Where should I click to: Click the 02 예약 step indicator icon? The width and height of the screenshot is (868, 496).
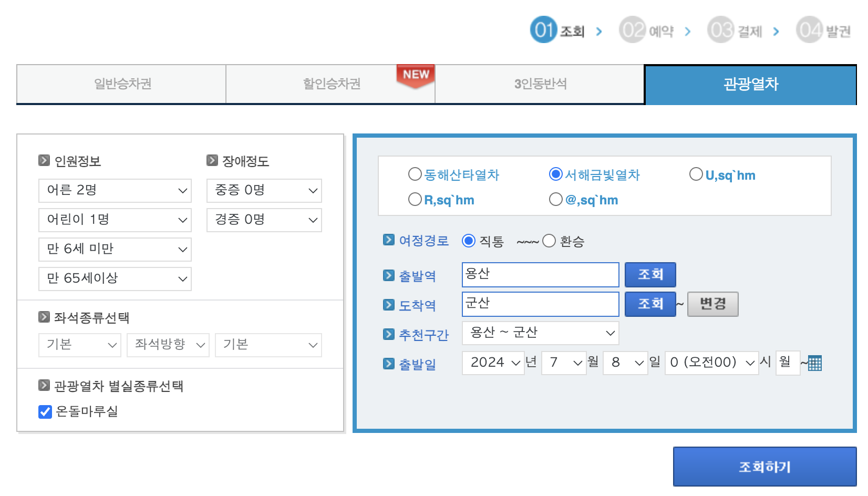(x=632, y=30)
